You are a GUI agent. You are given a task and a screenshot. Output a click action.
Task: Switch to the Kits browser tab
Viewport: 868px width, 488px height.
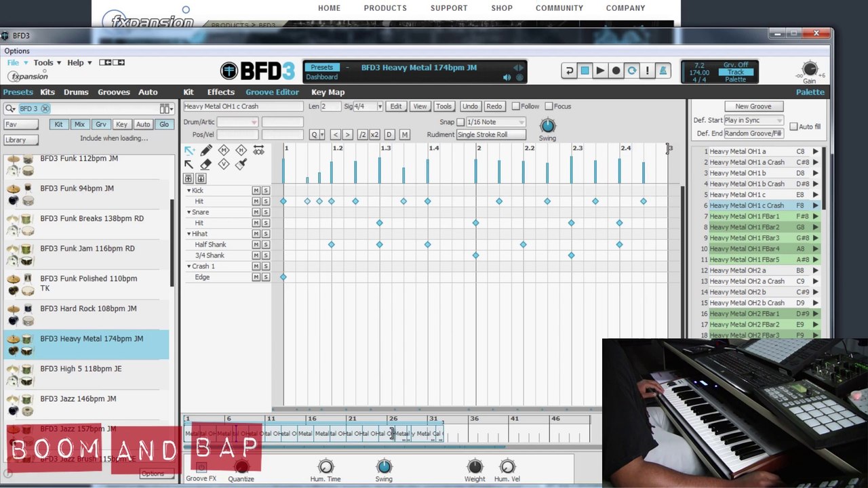(x=47, y=92)
